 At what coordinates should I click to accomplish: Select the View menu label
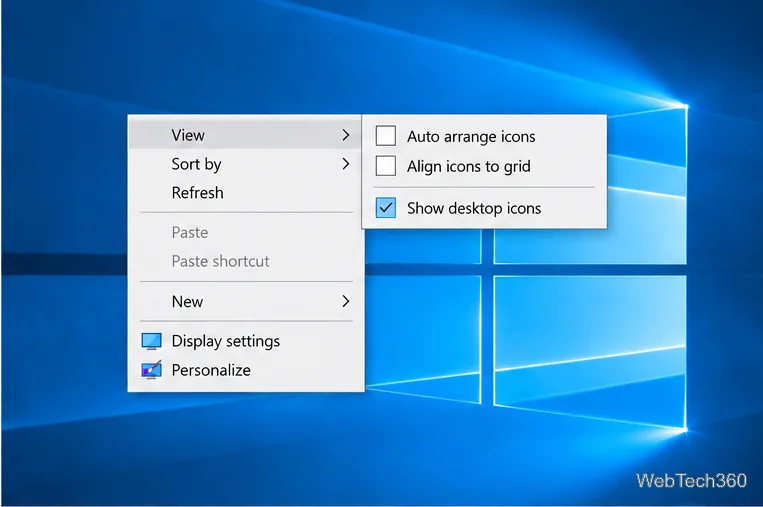pos(188,135)
